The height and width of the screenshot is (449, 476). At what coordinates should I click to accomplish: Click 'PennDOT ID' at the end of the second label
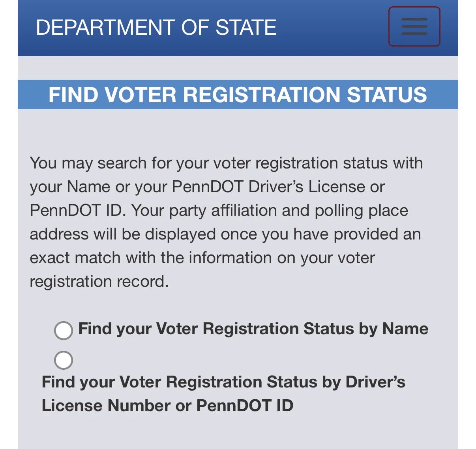(x=245, y=405)
